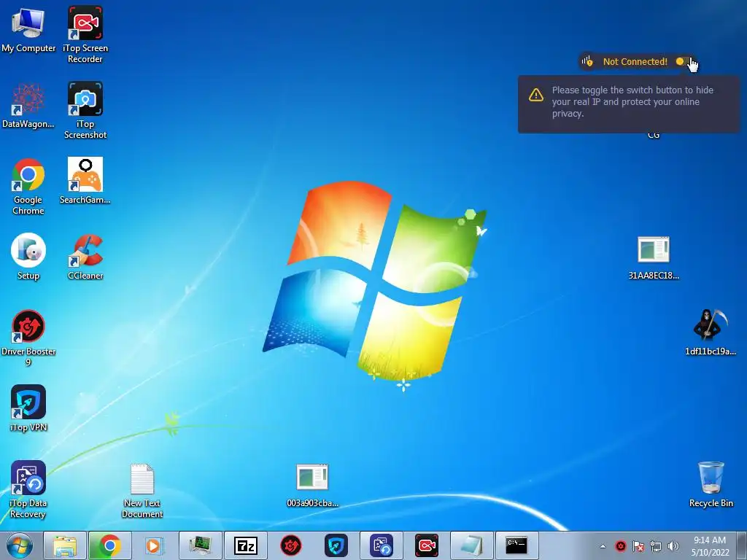The image size is (747, 560).
Task: Select the Driver Booster 9 desktop shortcut
Action: [x=28, y=338]
